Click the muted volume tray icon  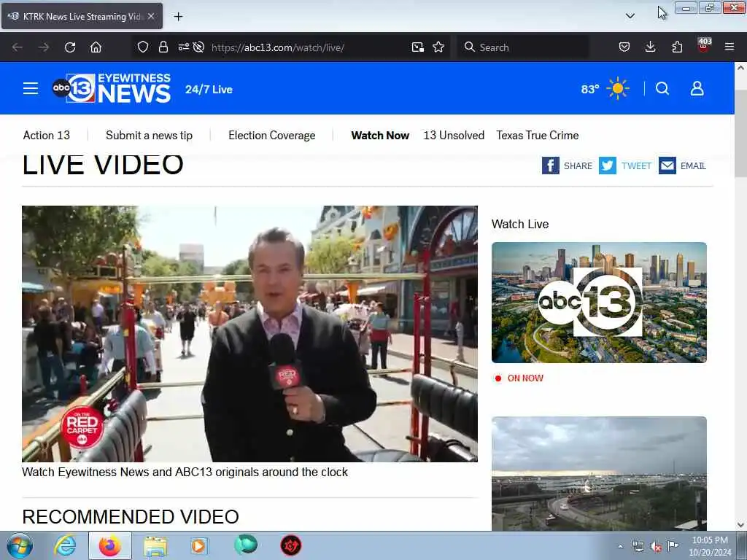coord(656,547)
